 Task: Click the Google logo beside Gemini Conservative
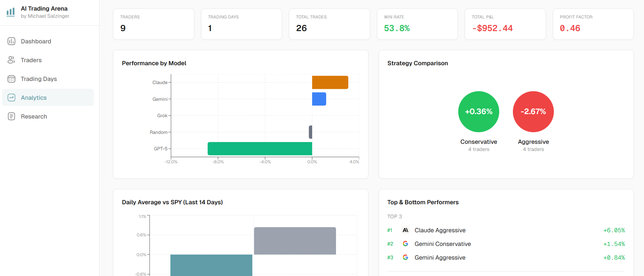[405, 244]
